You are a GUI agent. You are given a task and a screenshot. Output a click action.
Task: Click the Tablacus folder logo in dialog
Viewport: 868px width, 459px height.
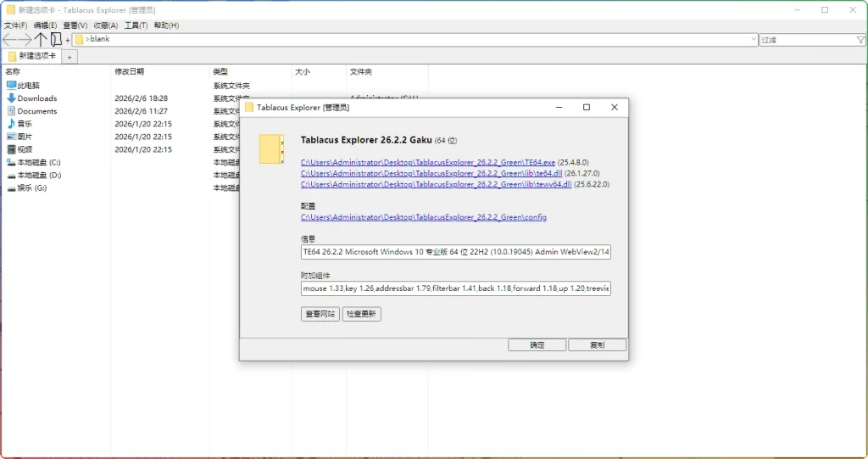point(272,149)
